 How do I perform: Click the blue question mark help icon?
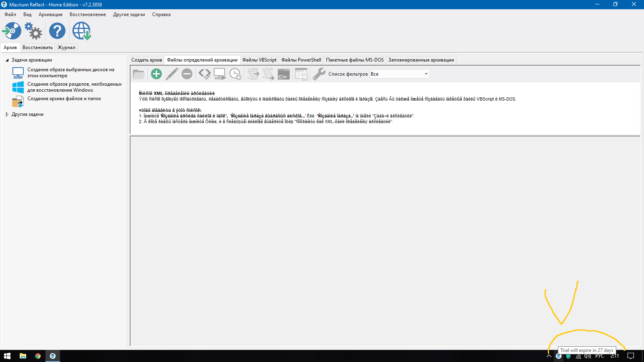click(x=57, y=31)
